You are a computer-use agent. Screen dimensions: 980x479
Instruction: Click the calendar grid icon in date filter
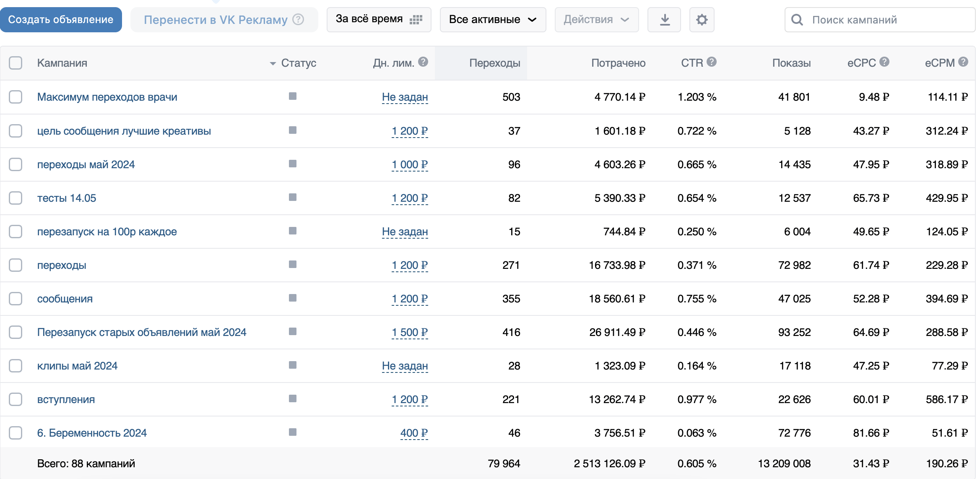(x=416, y=20)
